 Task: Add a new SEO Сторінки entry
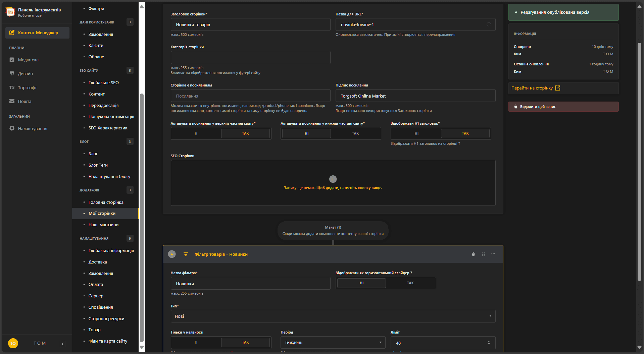pyautogui.click(x=333, y=179)
